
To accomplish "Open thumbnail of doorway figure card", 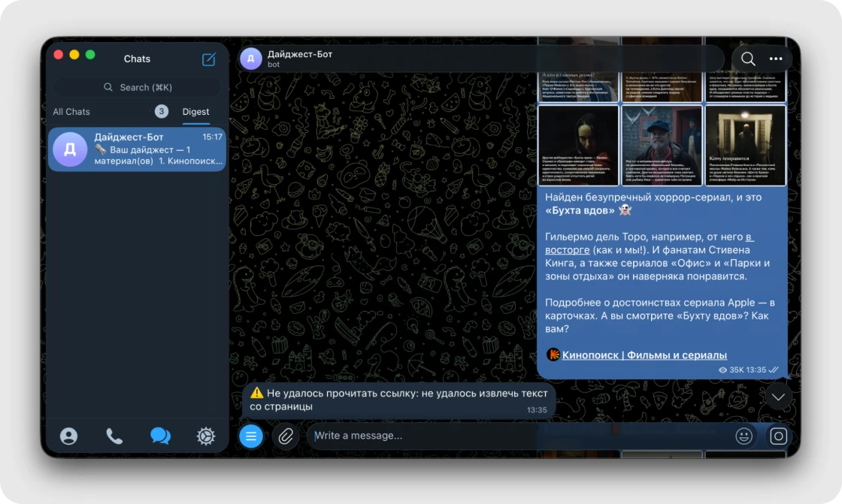I will click(x=745, y=145).
